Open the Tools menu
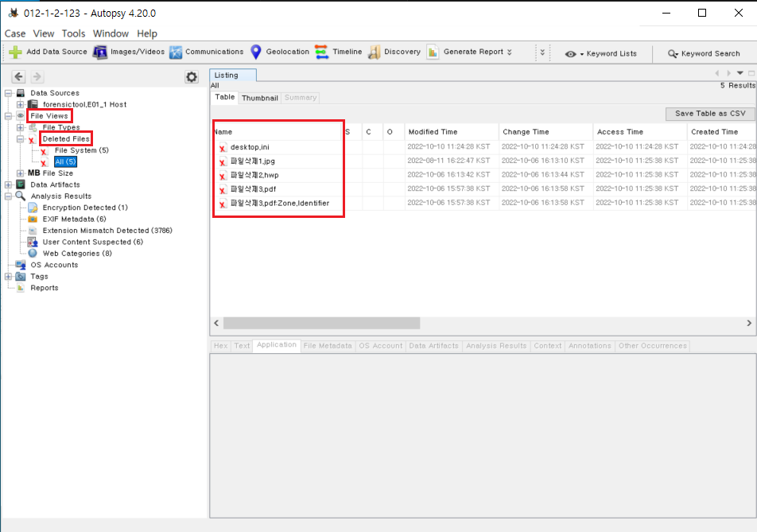757x532 pixels. click(x=73, y=33)
